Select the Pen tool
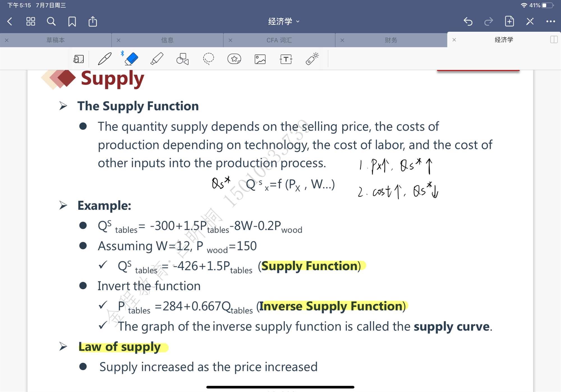The image size is (561, 392). pos(105,59)
